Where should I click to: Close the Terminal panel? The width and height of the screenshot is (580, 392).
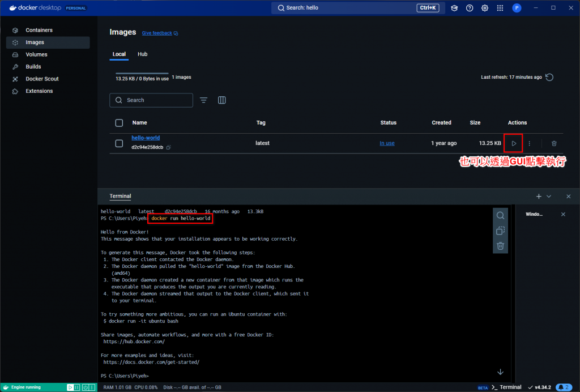coord(569,197)
